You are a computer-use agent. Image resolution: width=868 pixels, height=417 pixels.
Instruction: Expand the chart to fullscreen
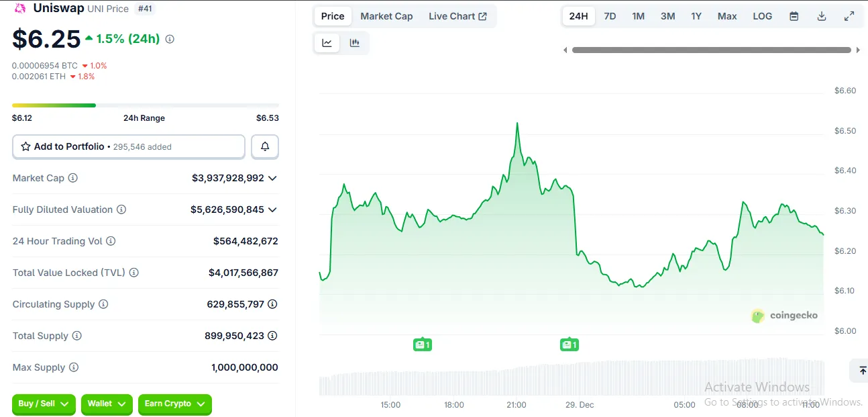coord(849,15)
